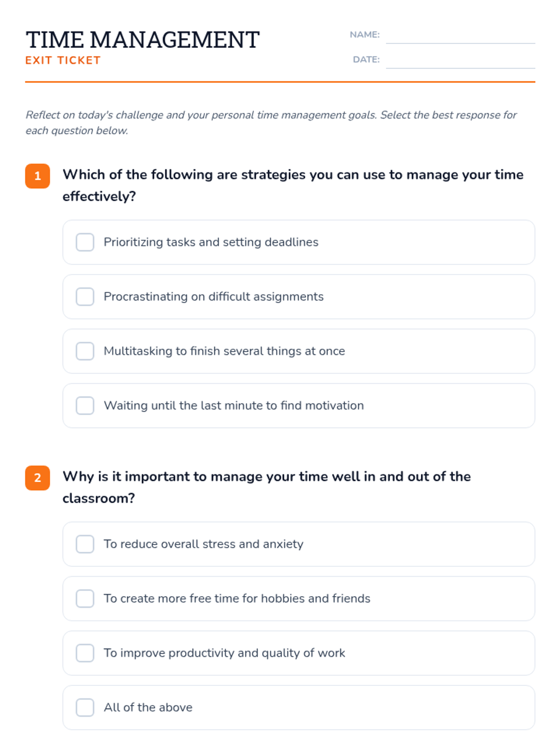560x747 pixels.
Task: Click the orange question 2 badge
Action: [x=37, y=478]
